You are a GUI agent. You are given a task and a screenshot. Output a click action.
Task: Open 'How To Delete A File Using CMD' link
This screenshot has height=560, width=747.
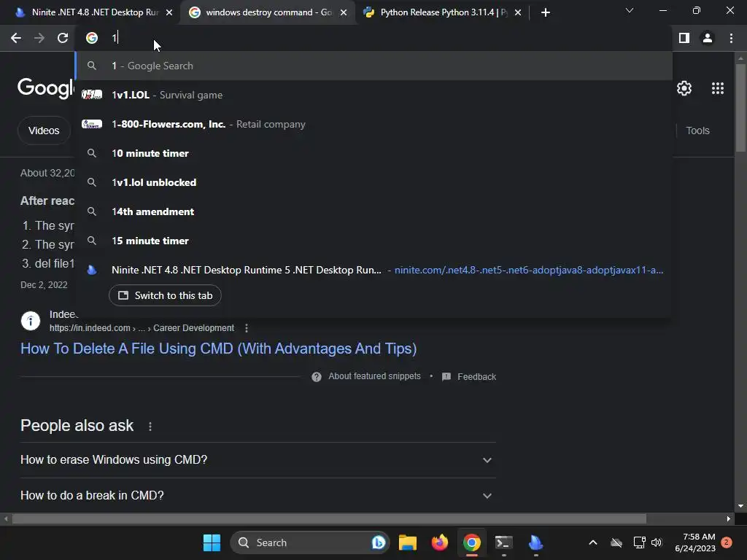click(x=219, y=349)
